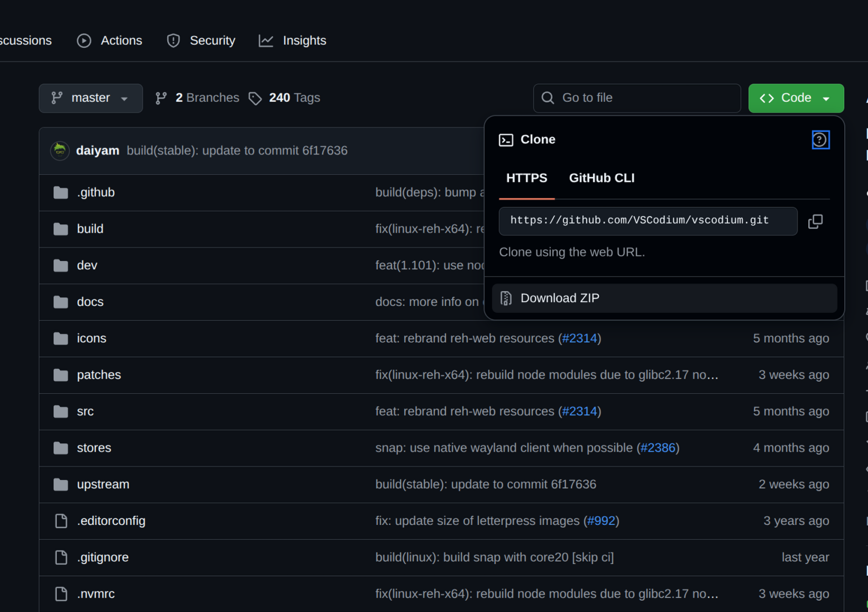Open upstream's update to commit 6f17636 message

pyautogui.click(x=486, y=485)
